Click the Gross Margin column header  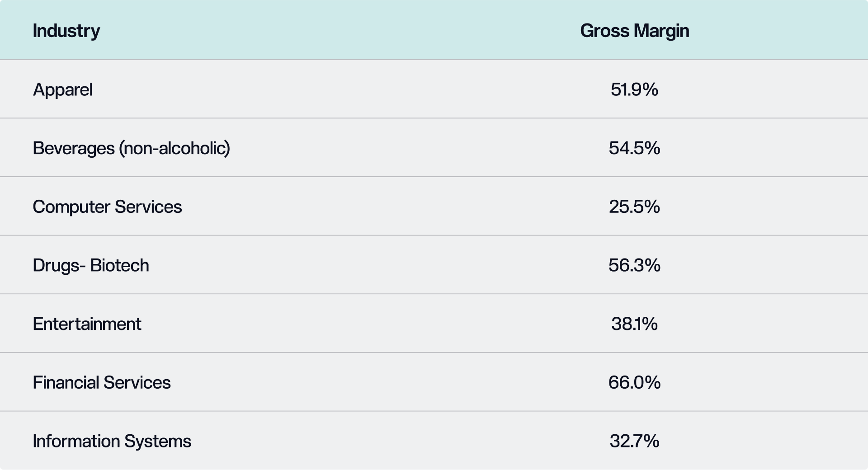634,31
